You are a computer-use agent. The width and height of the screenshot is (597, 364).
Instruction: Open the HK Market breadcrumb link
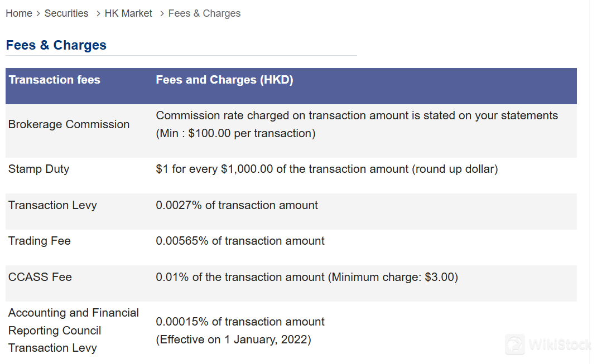[x=128, y=13]
